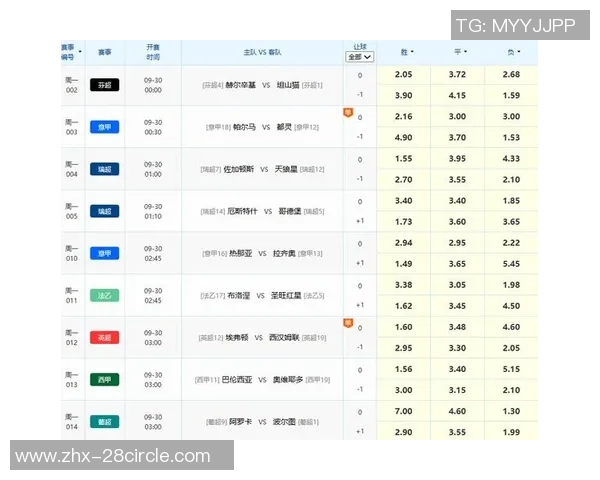This screenshot has width=600, height=480.
Task: Select win odds 7.00 for match 014
Action: pos(404,411)
